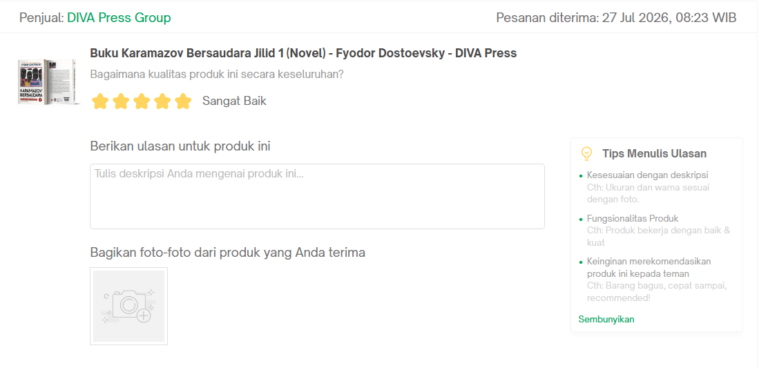Viewport: 768px width, 368px height.
Task: Click the Buku Karamazov Bersaudara product title
Action: (303, 53)
